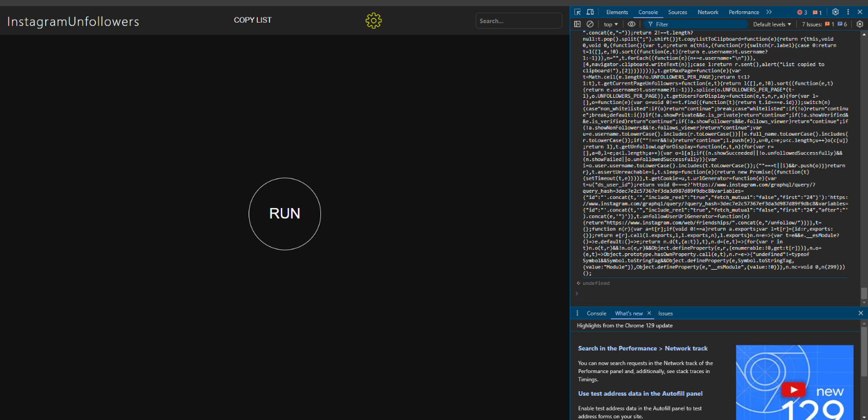
Task: Switch to the Console tab
Action: click(x=648, y=12)
